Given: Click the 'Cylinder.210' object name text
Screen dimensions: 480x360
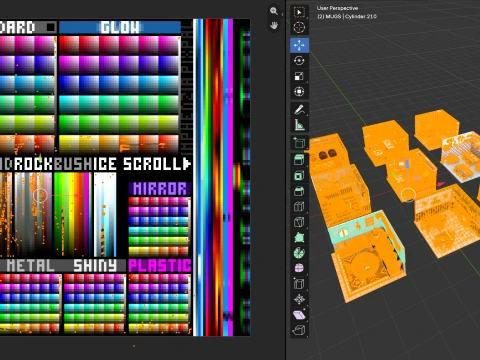Looking at the screenshot, I should pyautogui.click(x=361, y=16).
